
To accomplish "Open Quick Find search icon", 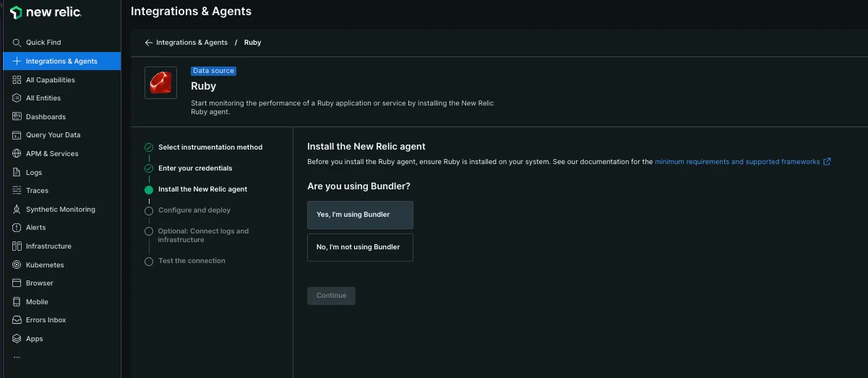I will tap(17, 43).
